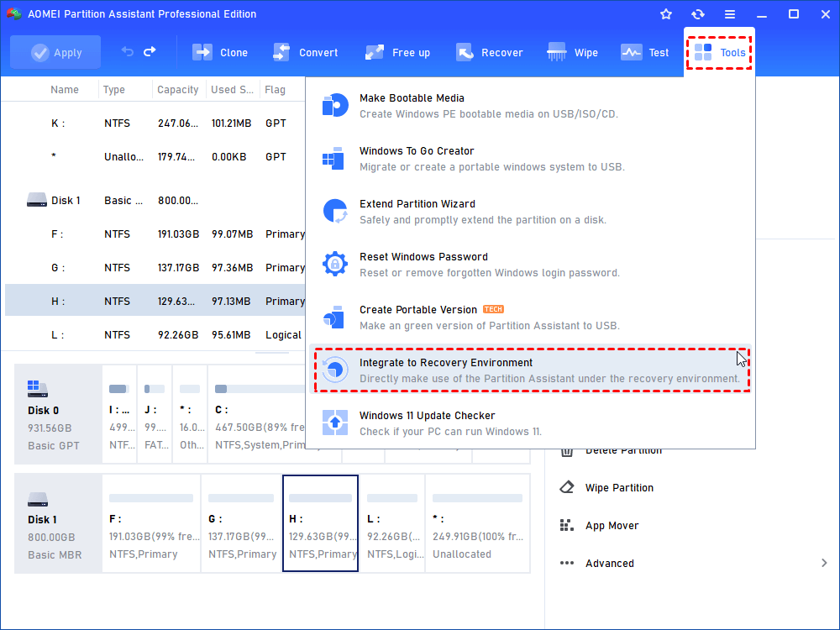
Task: Select Create Portable Version
Action: pos(530,318)
